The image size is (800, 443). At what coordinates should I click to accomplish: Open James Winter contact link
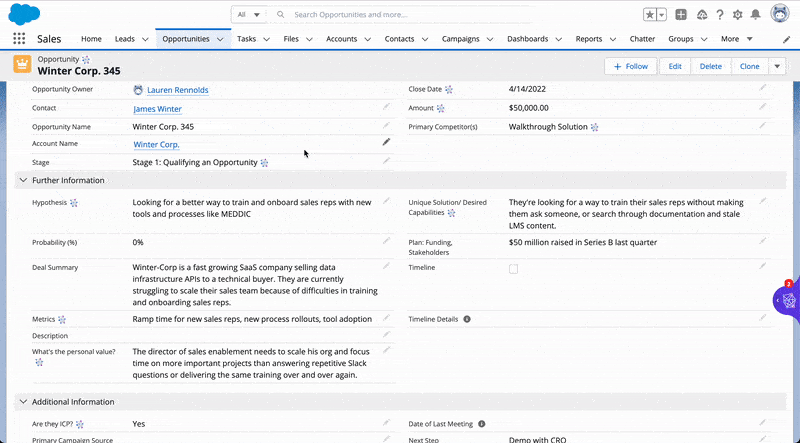pos(157,109)
